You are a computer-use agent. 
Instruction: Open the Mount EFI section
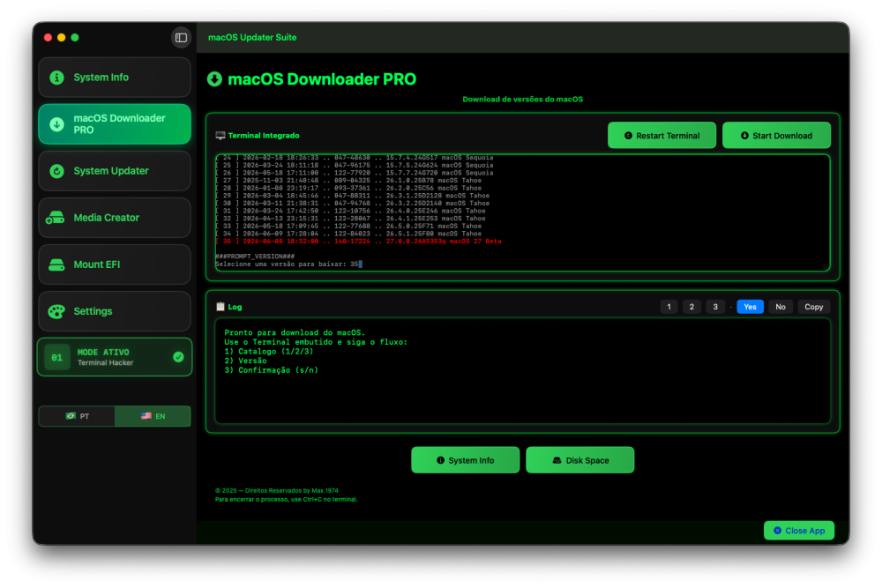(115, 264)
